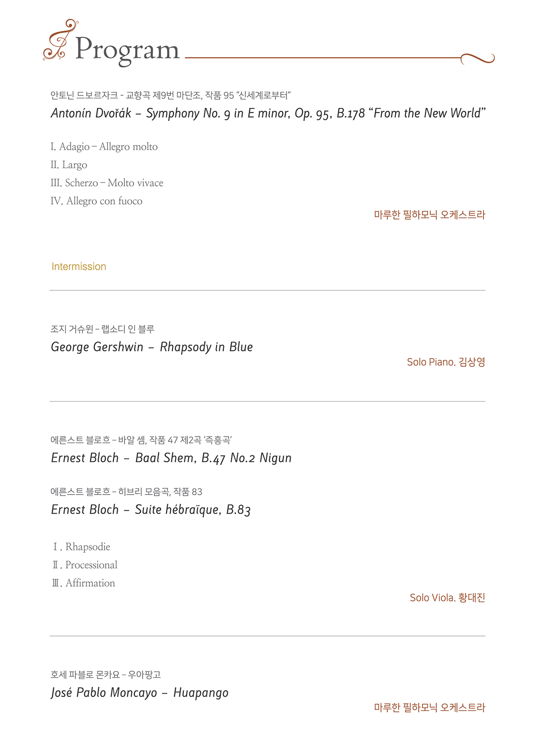Click Allegro con fuoco movement line
The image size is (542, 756).
click(x=96, y=201)
